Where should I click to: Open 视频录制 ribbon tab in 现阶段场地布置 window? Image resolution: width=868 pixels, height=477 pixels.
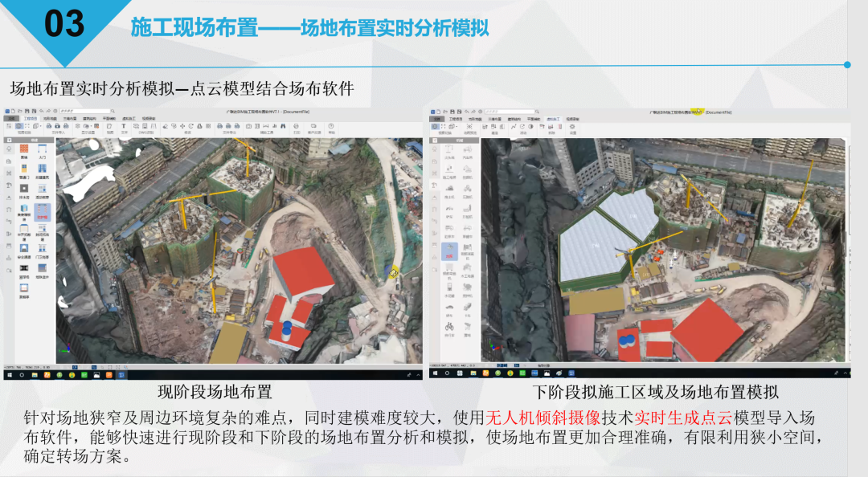149,118
